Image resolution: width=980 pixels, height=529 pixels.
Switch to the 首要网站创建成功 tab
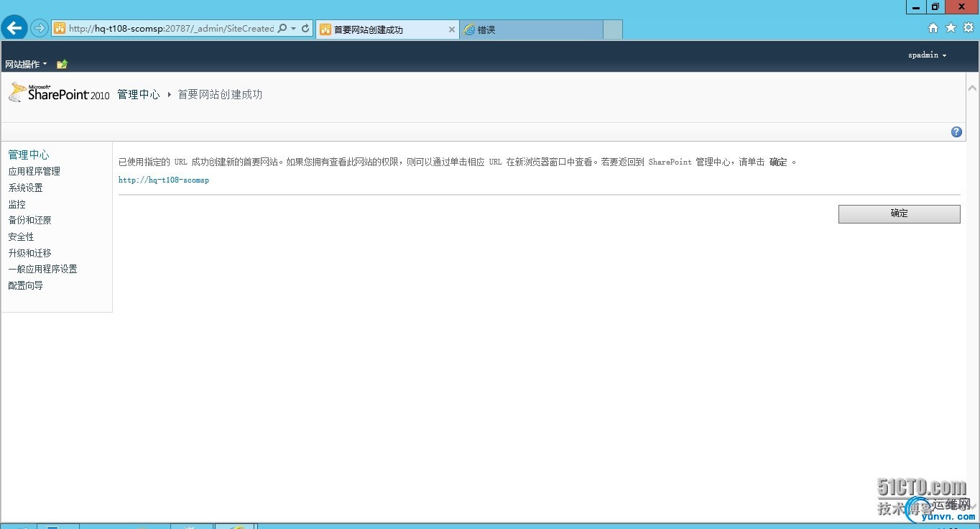click(x=386, y=29)
